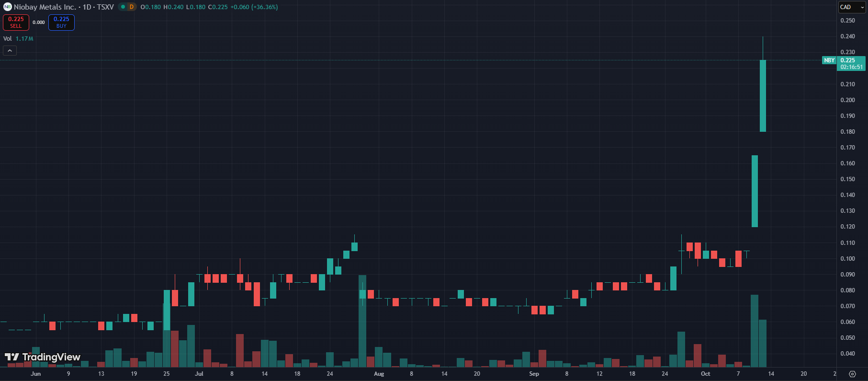Click the orange D delayed-data badge
The width and height of the screenshot is (868, 381).
coord(131,7)
